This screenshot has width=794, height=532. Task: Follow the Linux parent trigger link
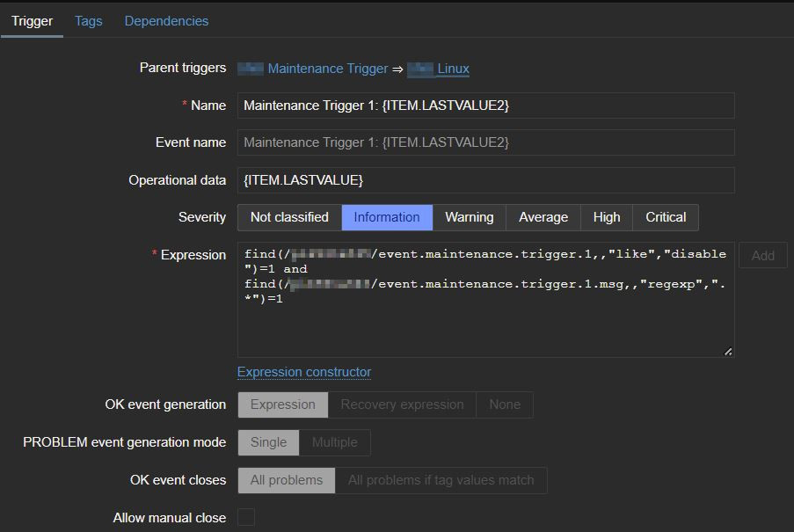coord(453,69)
